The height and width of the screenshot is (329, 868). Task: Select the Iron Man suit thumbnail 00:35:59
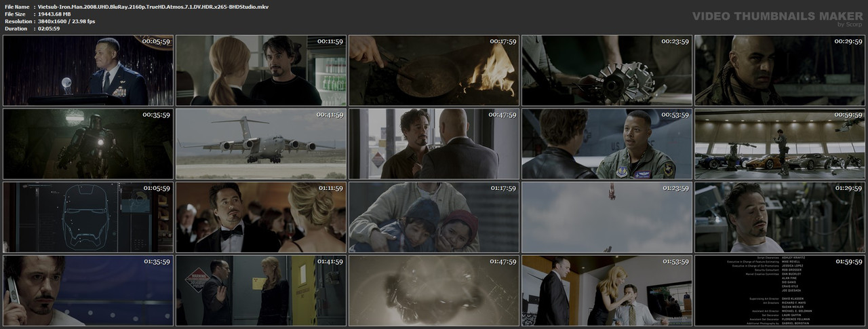tap(88, 144)
